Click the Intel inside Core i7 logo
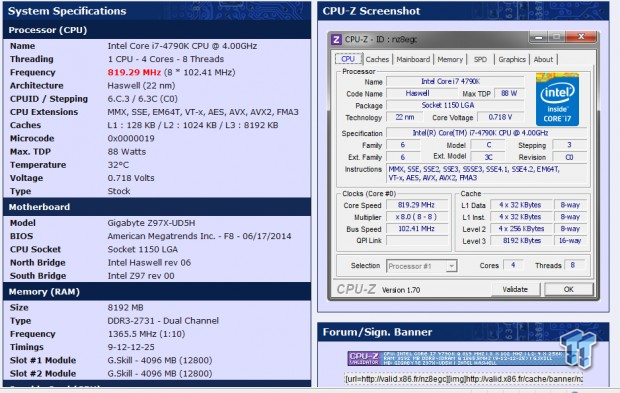620x393 pixels. click(x=557, y=100)
